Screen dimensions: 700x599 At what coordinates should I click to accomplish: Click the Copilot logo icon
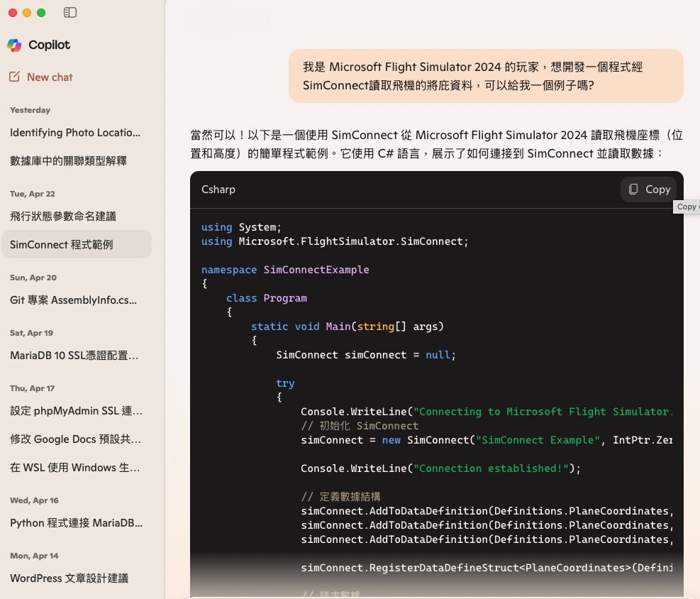(x=14, y=45)
